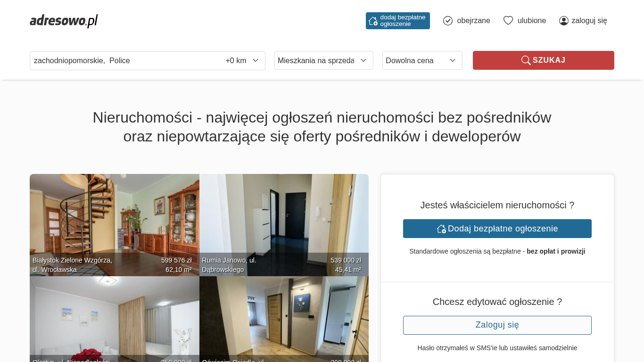Expand the +0 km distance dropdown

click(243, 61)
